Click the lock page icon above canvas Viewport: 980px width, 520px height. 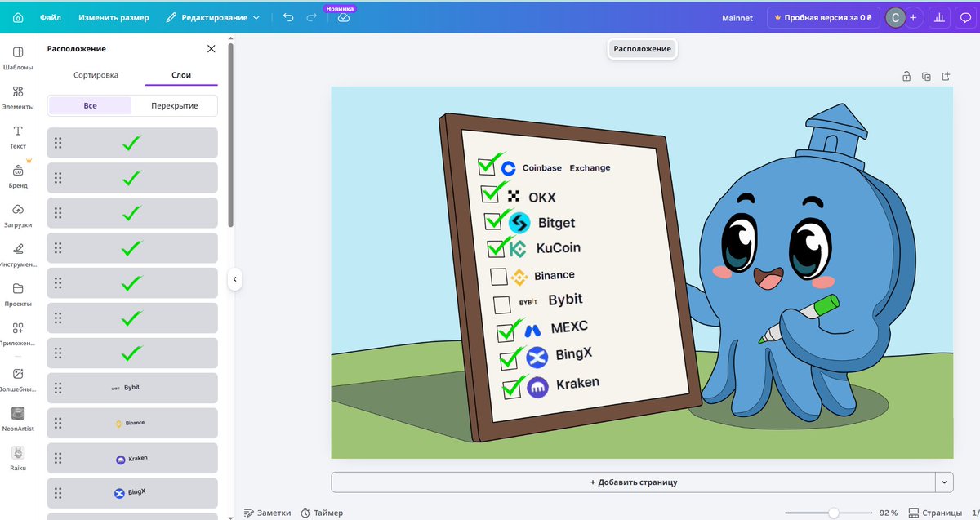(x=906, y=76)
